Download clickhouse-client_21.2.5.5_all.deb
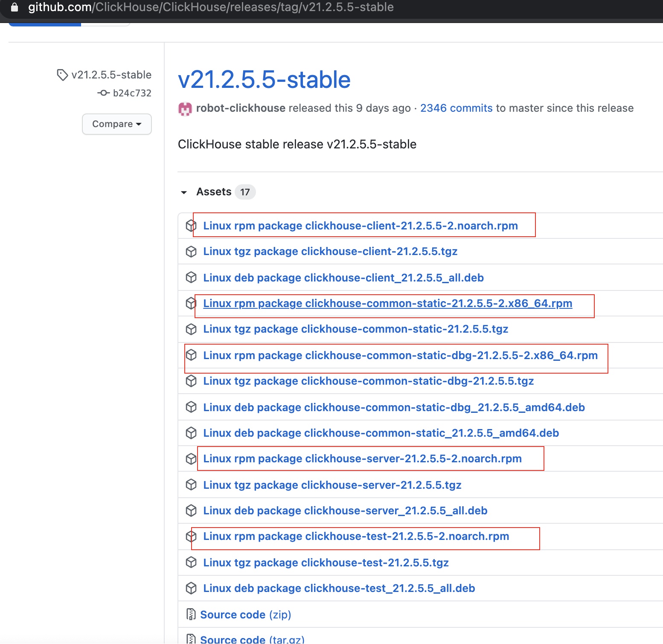Viewport: 663px width, 644px height. click(343, 278)
